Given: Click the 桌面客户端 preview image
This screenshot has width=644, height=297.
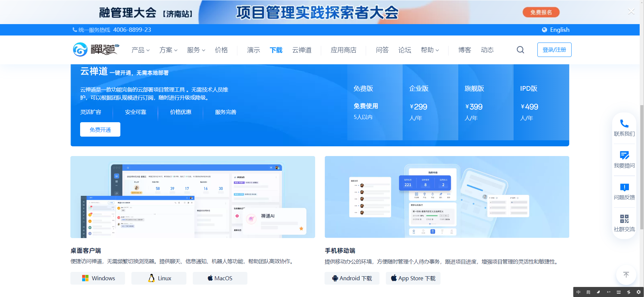Looking at the screenshot, I should click(x=193, y=197).
